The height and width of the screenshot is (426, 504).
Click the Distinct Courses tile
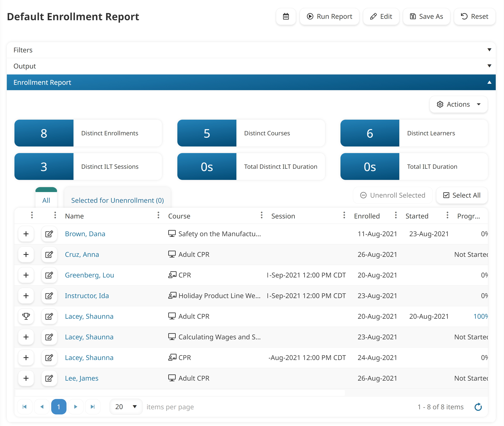[251, 133]
